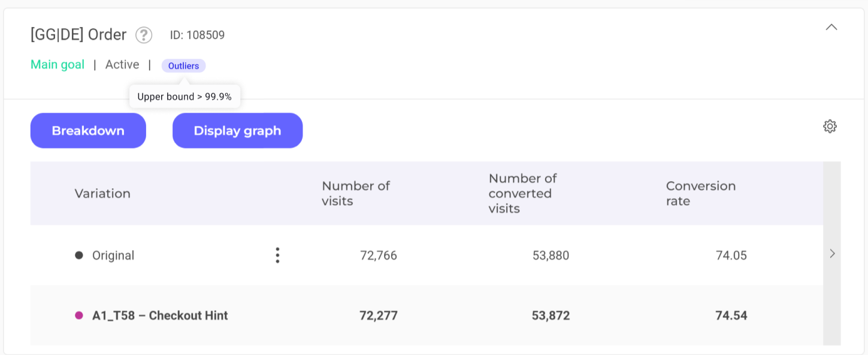The width and height of the screenshot is (868, 355).
Task: Click the Number of converted visits header
Action: (x=522, y=194)
